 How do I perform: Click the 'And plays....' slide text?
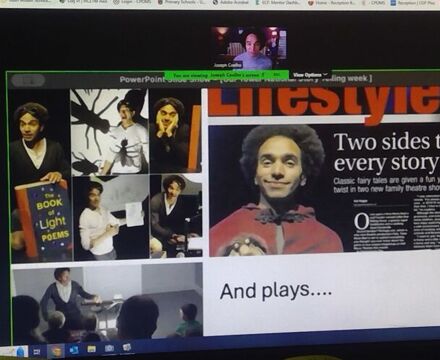276,290
